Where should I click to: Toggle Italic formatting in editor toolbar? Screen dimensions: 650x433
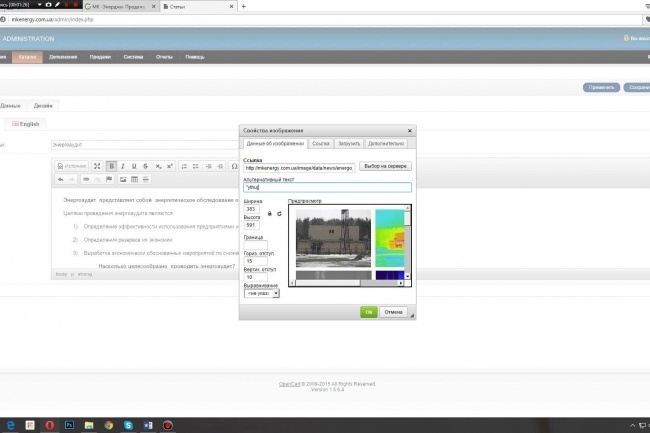click(123, 166)
